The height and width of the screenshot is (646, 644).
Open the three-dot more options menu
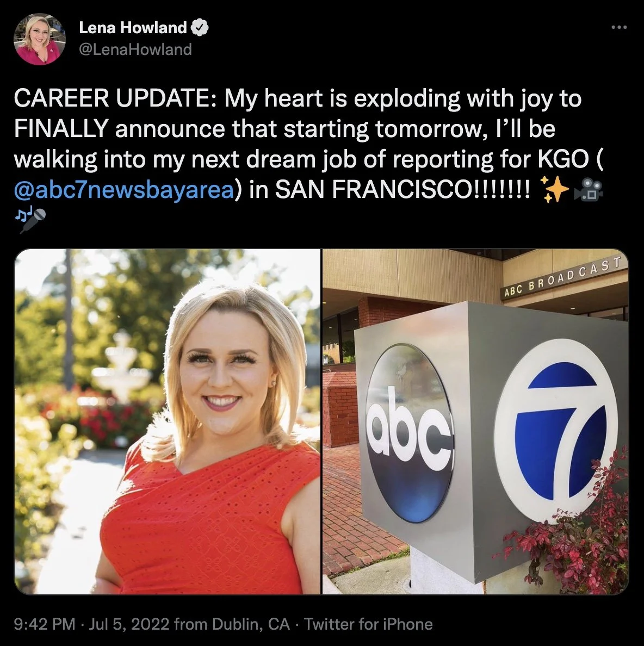click(619, 28)
